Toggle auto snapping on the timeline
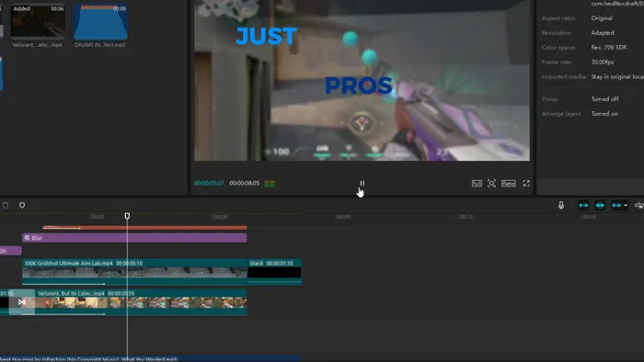This screenshot has width=644, height=362. [x=600, y=205]
